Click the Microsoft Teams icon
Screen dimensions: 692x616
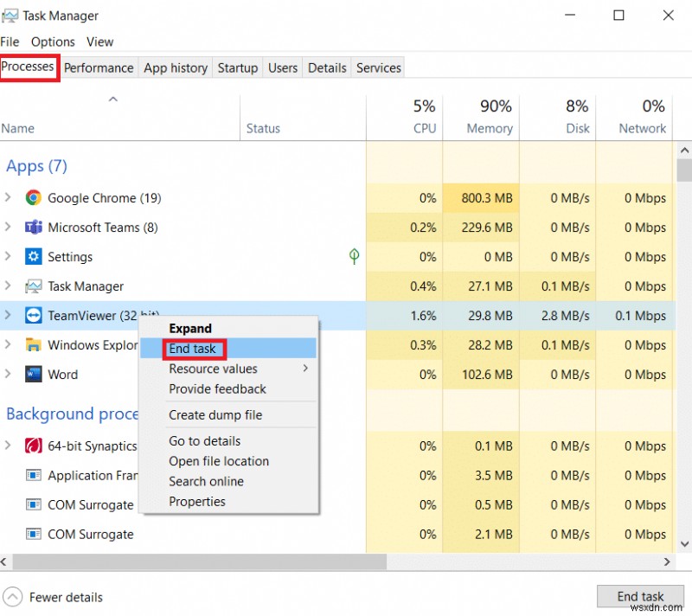point(32,228)
